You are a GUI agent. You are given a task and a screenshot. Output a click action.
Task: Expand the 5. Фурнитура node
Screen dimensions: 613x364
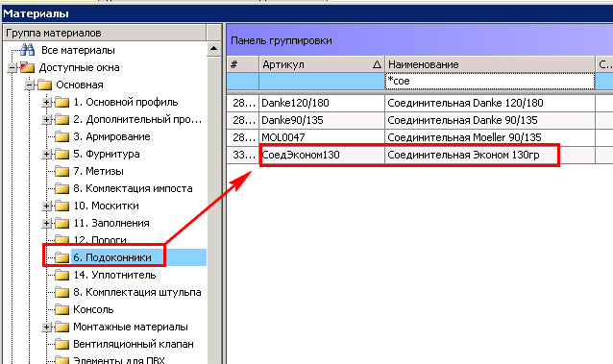46,154
